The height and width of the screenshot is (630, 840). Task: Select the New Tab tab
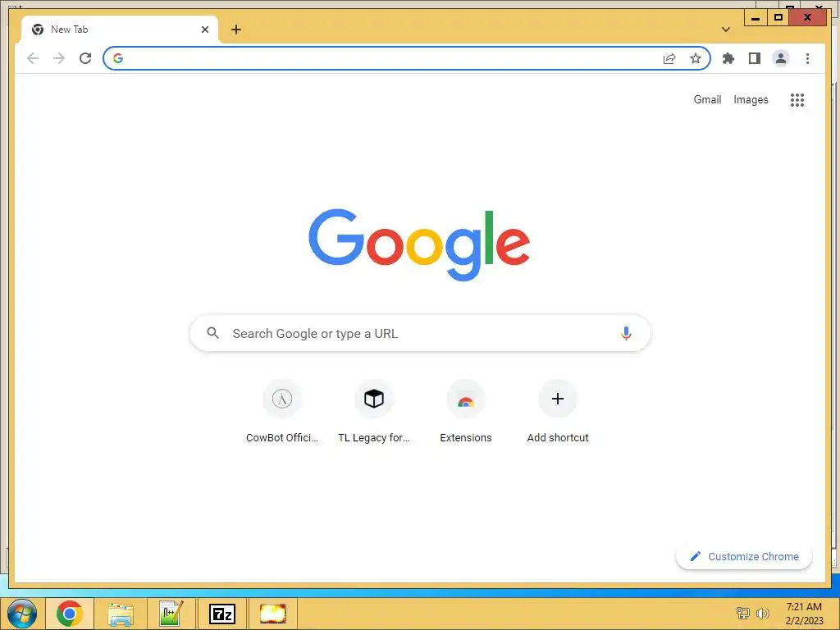click(x=120, y=30)
